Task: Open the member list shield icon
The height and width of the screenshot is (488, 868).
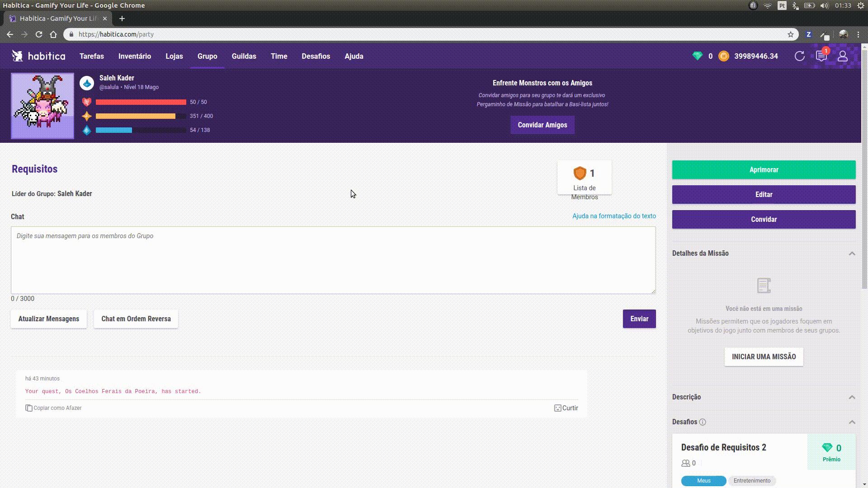Action: (x=580, y=173)
